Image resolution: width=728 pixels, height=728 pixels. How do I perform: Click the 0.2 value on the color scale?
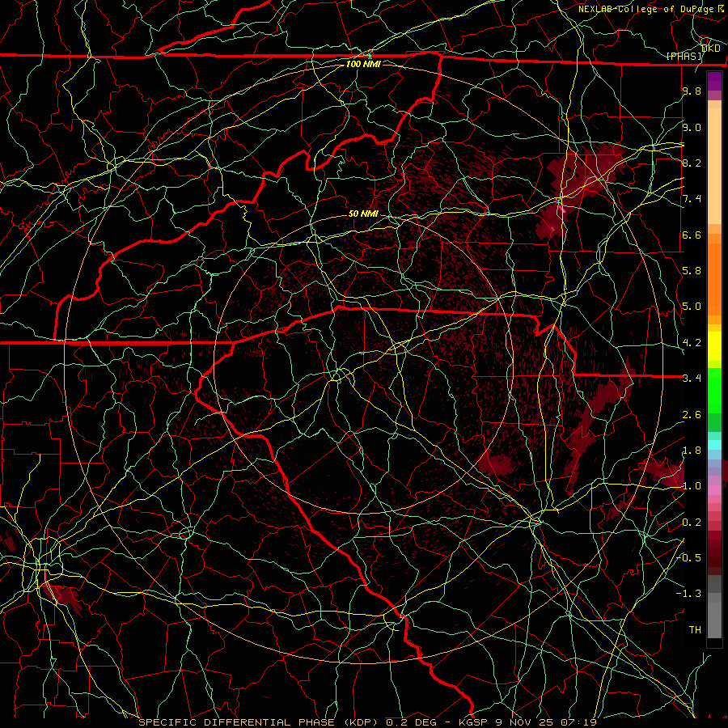coord(692,523)
